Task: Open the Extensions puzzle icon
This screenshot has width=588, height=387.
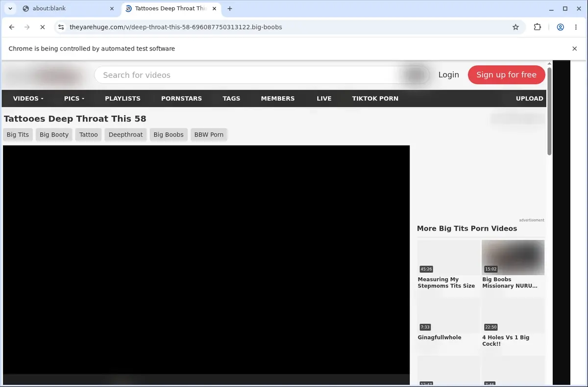Action: 538,27
